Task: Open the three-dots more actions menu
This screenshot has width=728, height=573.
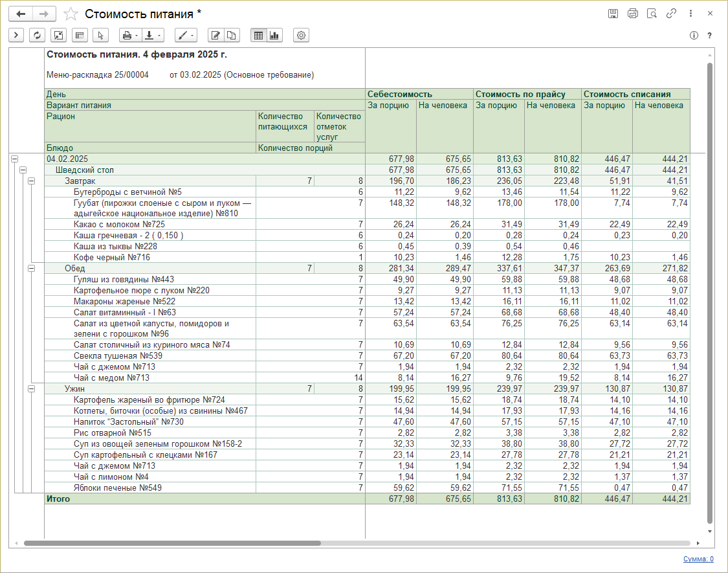Action: pyautogui.click(x=691, y=14)
